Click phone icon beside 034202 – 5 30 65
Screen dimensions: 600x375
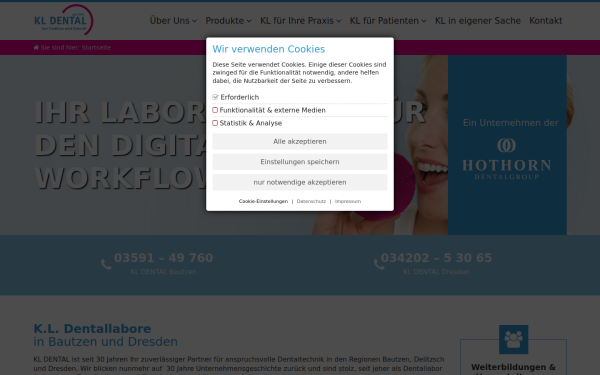pyautogui.click(x=379, y=264)
